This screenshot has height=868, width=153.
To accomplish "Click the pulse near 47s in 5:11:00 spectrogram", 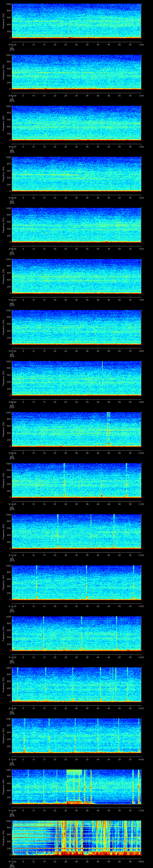I will click(x=114, y=531).
